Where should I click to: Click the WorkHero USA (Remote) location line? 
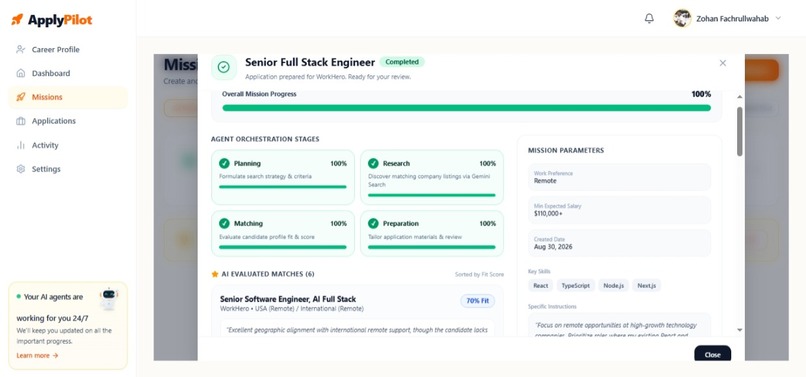click(x=291, y=309)
